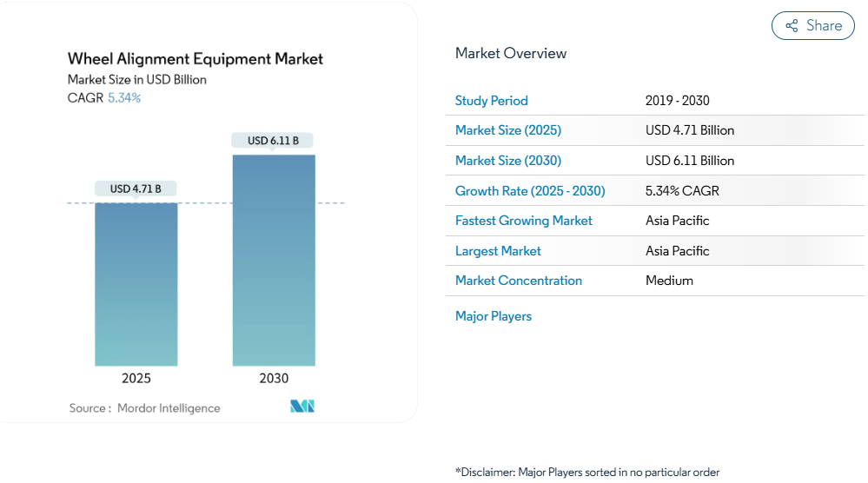Click the Mordor Intelligence logo icon

[301, 407]
